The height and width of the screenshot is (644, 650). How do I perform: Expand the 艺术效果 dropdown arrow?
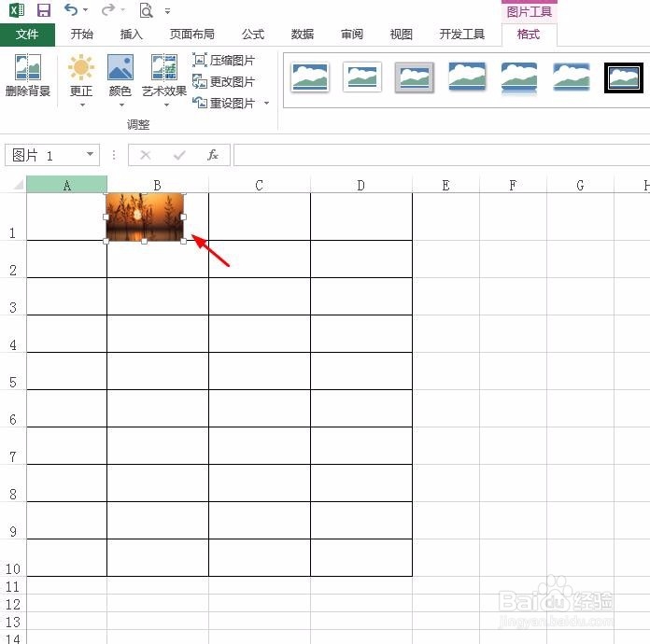166,105
